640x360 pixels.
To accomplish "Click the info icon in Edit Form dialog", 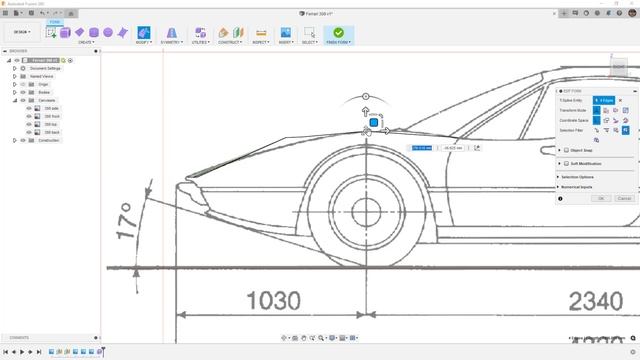I will pos(560,199).
